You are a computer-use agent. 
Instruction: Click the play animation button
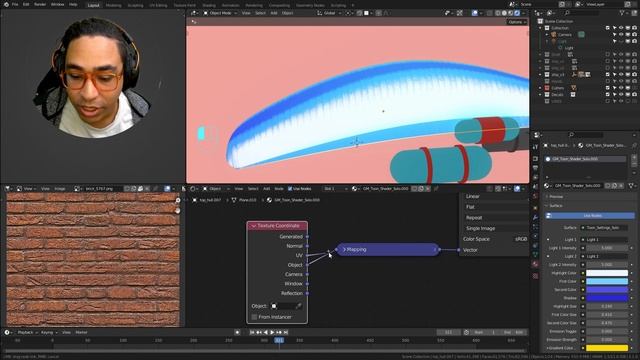[272, 333]
